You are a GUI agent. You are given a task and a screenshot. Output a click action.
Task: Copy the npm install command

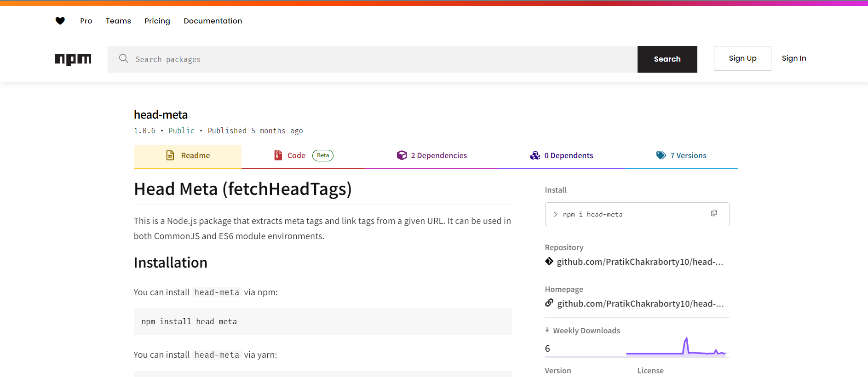714,213
